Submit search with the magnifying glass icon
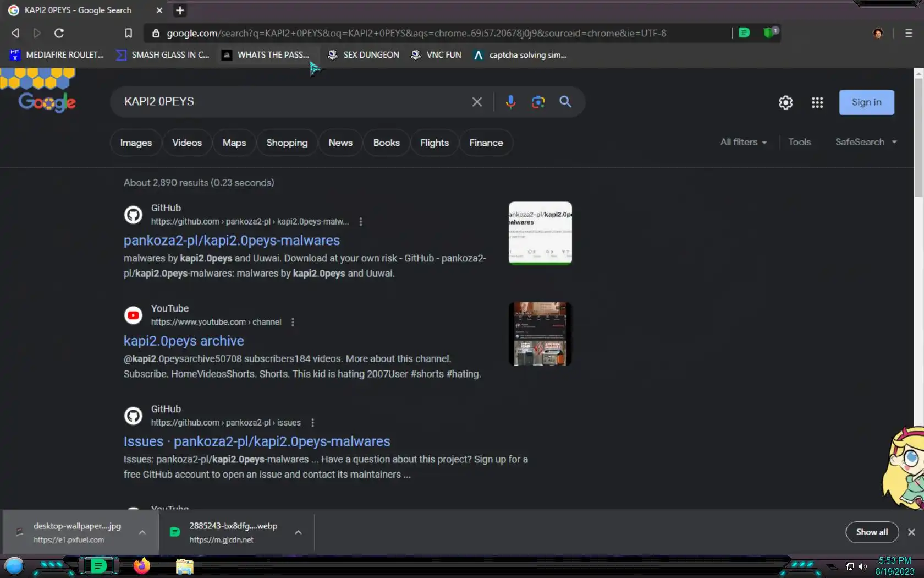The height and width of the screenshot is (578, 924). pos(565,102)
